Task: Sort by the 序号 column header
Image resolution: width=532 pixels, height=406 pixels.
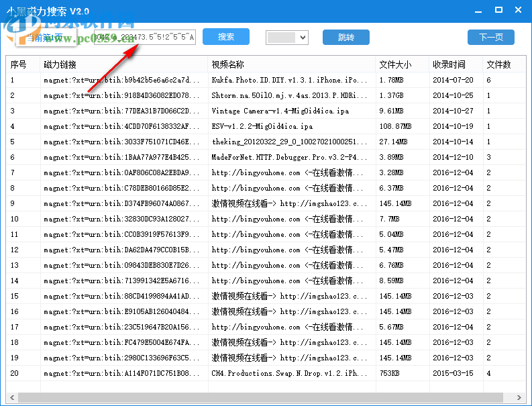Action: tap(23, 64)
